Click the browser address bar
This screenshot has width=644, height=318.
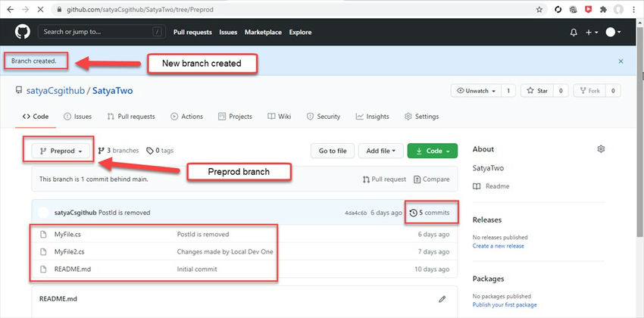(299, 9)
